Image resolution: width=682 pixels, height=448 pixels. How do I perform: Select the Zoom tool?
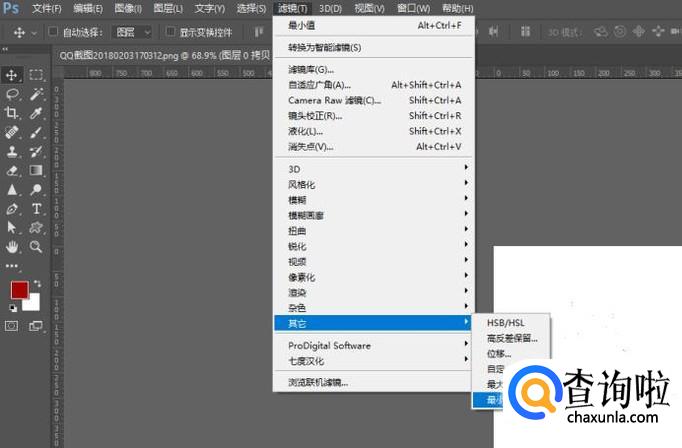36,247
